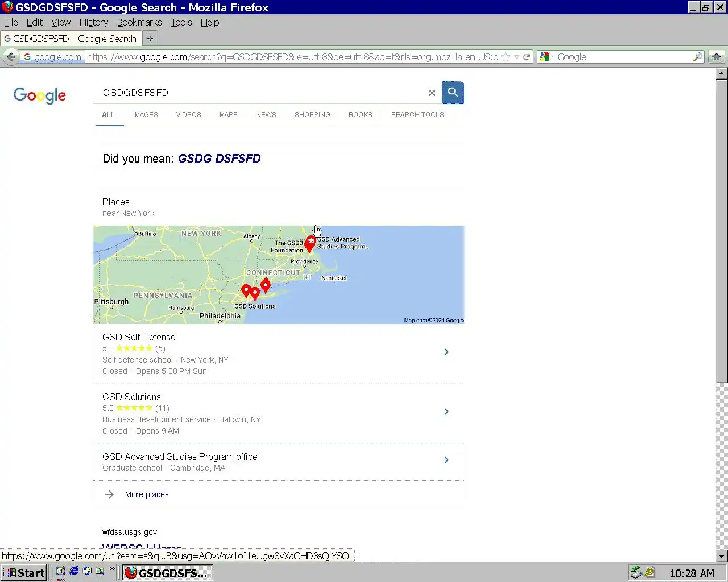Open SEARCH TOOLS options
Viewport: 728px width, 582px height.
pos(417,115)
